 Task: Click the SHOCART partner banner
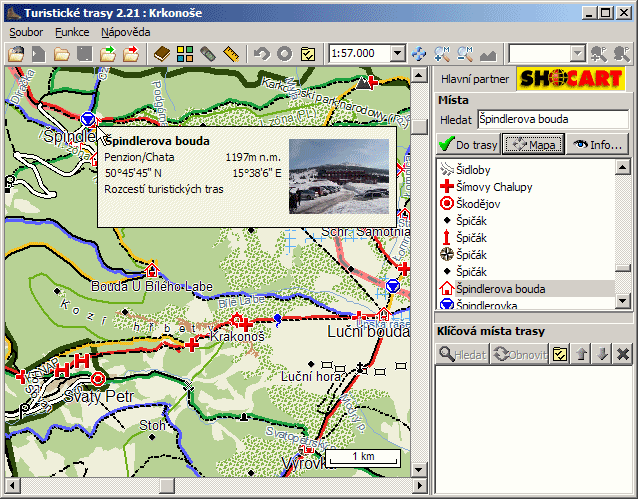571,79
